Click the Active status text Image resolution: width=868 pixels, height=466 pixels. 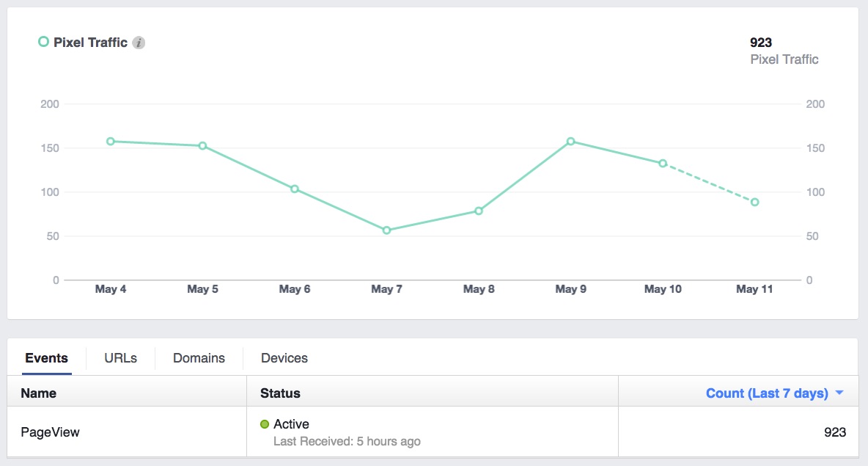[x=291, y=424]
